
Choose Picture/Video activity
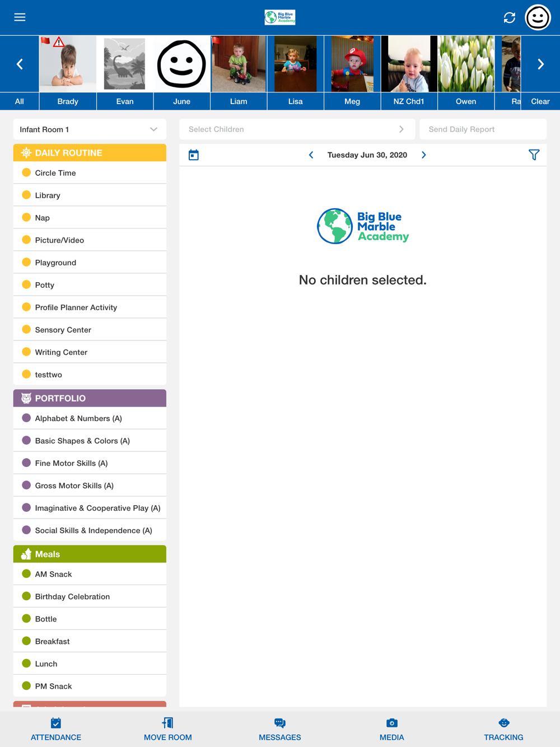pyautogui.click(x=90, y=240)
